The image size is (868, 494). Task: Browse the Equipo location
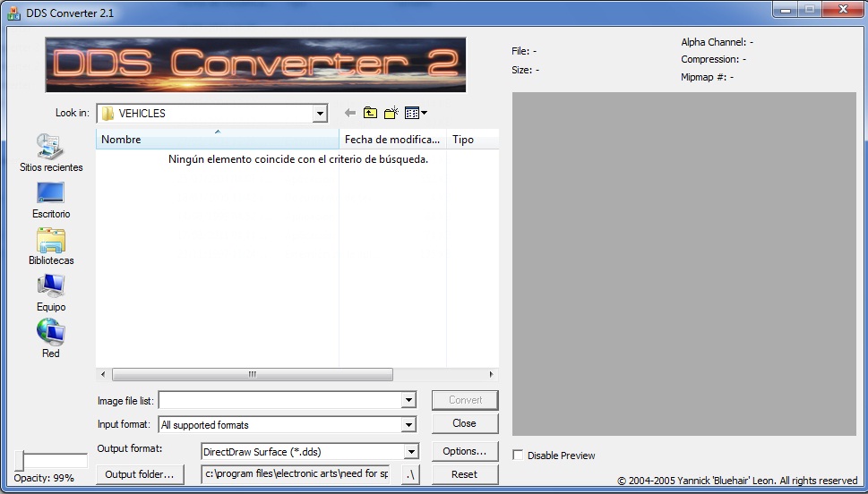tap(51, 294)
